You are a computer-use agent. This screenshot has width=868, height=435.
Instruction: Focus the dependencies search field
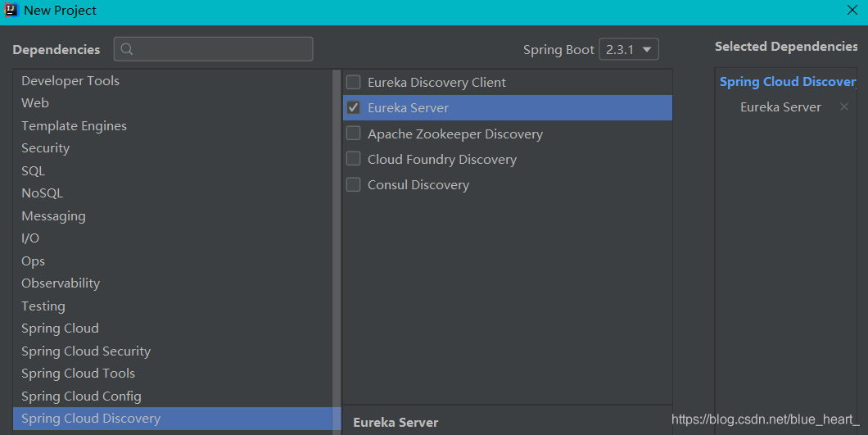click(213, 49)
